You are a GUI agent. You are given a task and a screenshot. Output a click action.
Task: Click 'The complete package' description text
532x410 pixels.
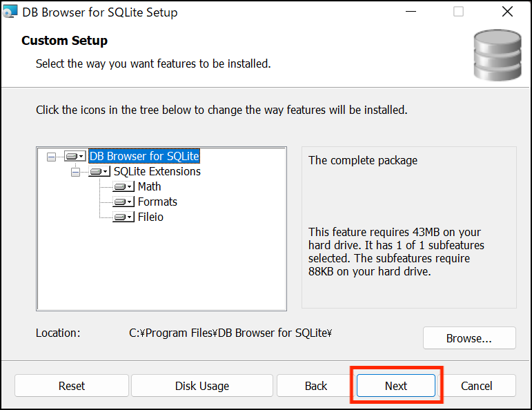363,160
